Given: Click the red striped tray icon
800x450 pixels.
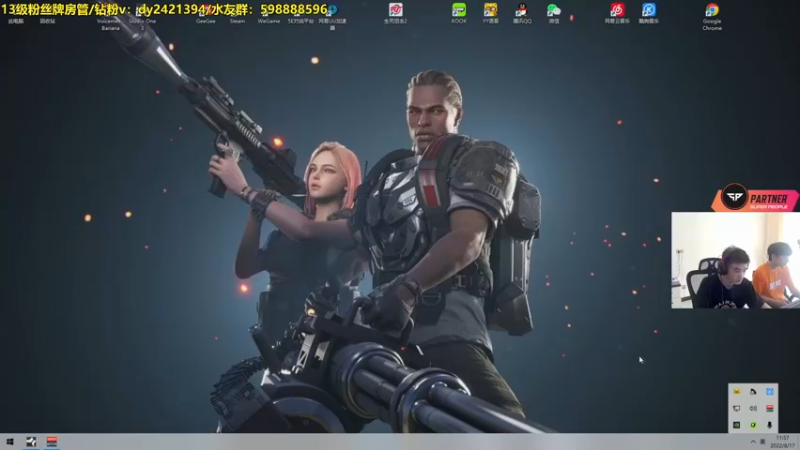Looking at the screenshot, I should click(x=769, y=408).
